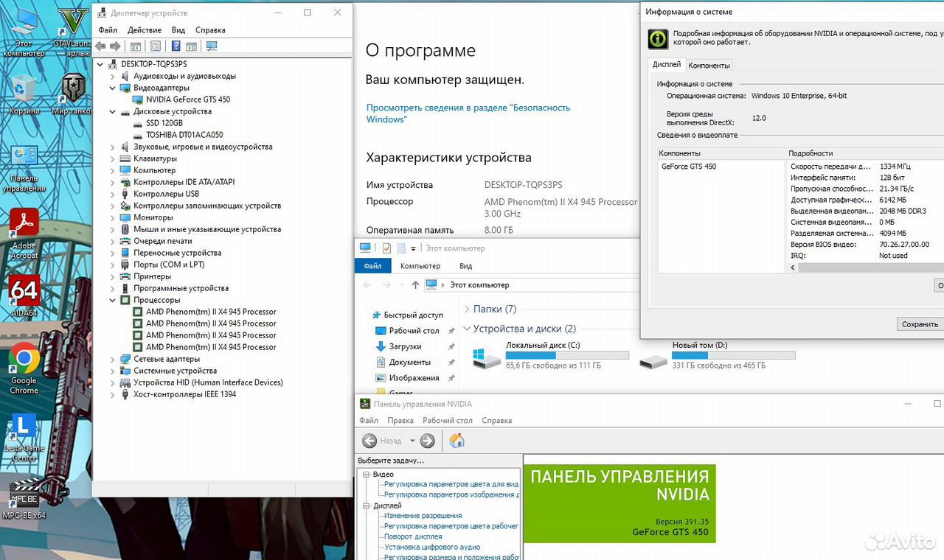Select SSD 120GB disk device
The image size is (944, 560).
tap(164, 123)
